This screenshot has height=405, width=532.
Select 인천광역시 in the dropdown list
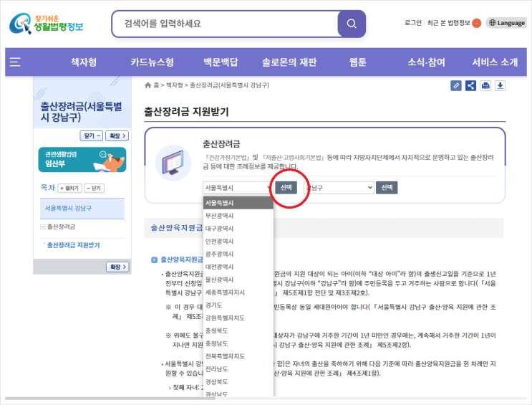tap(238, 242)
